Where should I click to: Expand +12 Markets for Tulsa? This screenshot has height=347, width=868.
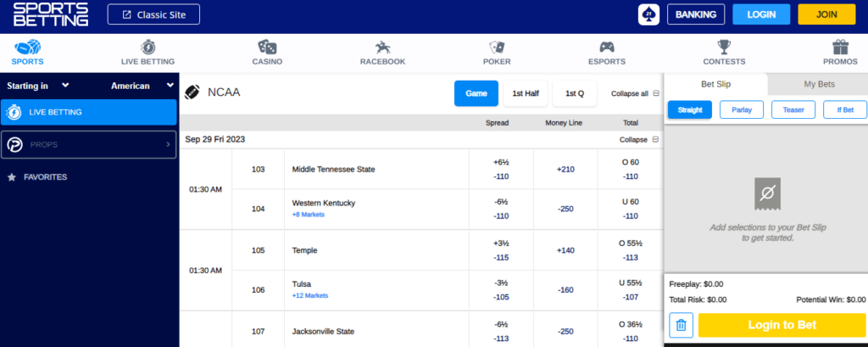310,295
